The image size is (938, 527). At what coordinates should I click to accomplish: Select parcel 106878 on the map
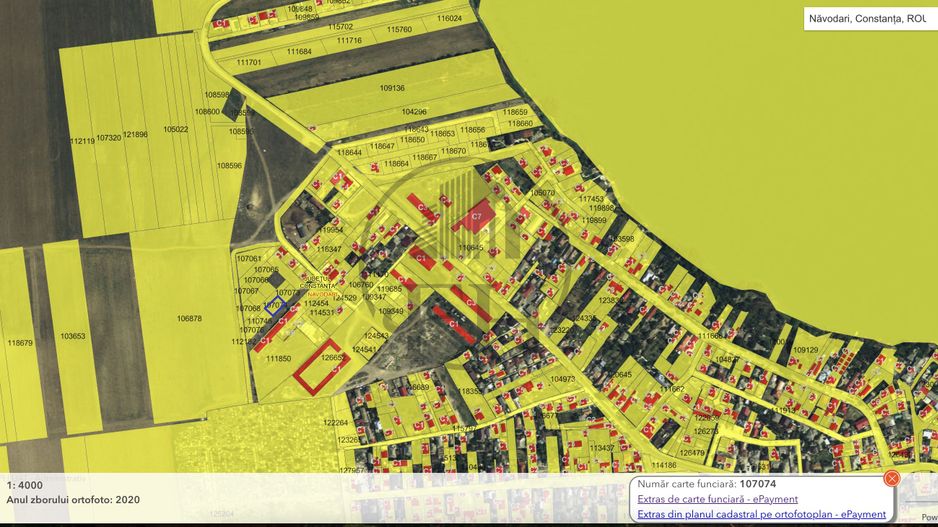pyautogui.click(x=189, y=319)
